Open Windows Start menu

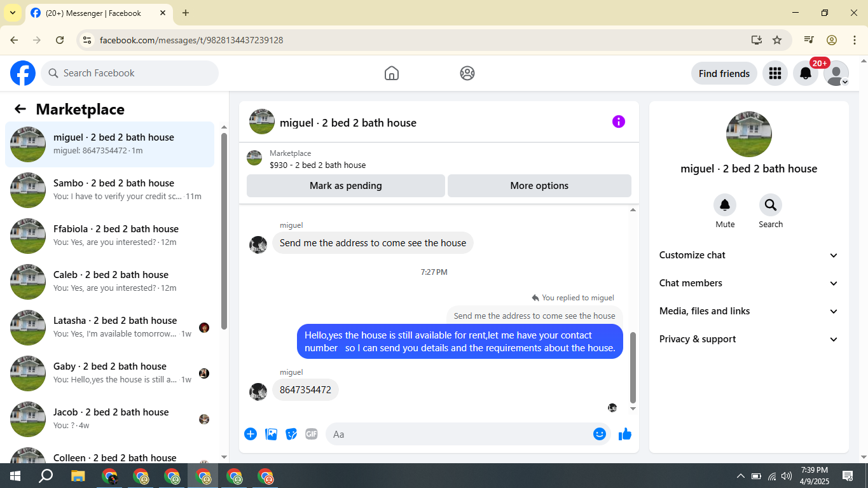pyautogui.click(x=15, y=476)
